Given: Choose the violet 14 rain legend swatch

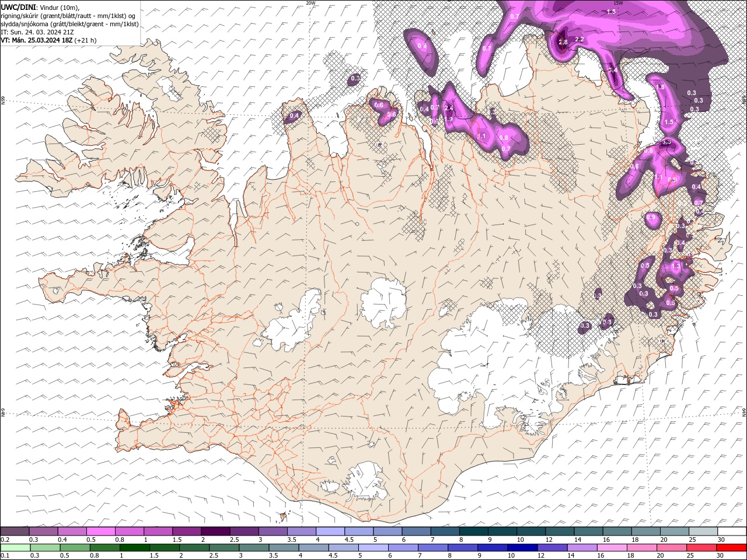Looking at the screenshot, I should [x=582, y=548].
